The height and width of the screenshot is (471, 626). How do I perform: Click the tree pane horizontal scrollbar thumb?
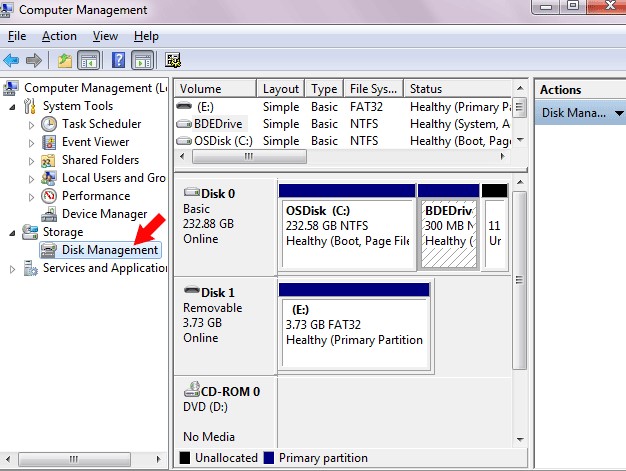click(74, 459)
